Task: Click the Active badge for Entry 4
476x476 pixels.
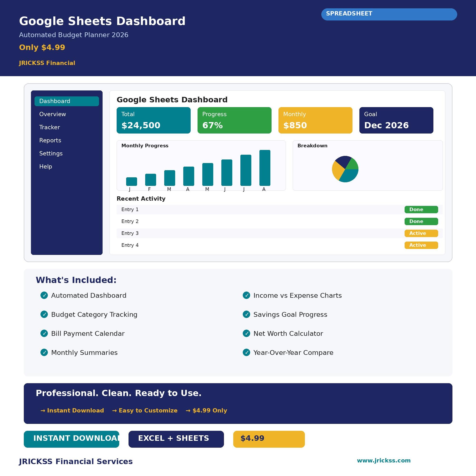Action: 421,245
